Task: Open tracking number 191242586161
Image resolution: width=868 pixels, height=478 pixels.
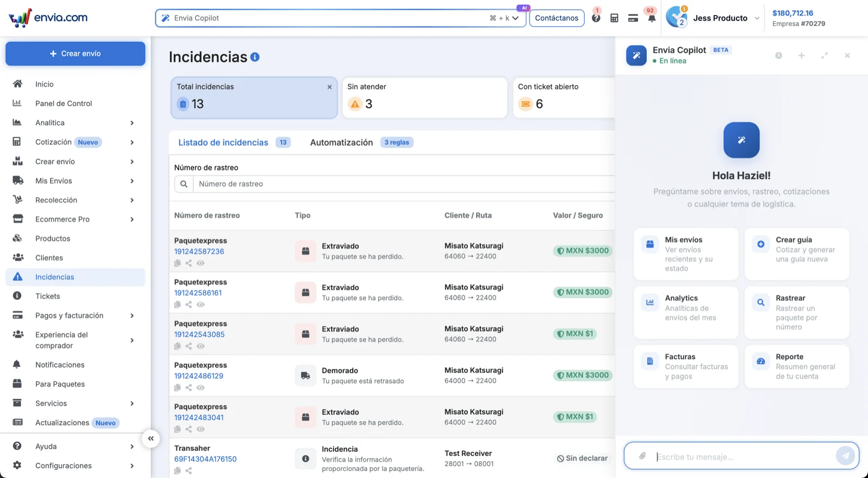Action: pos(198,293)
